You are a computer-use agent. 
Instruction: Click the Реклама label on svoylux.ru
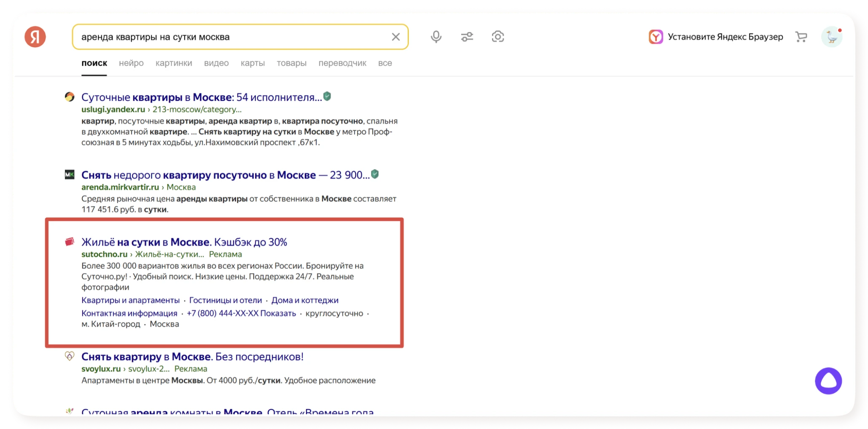click(x=191, y=368)
